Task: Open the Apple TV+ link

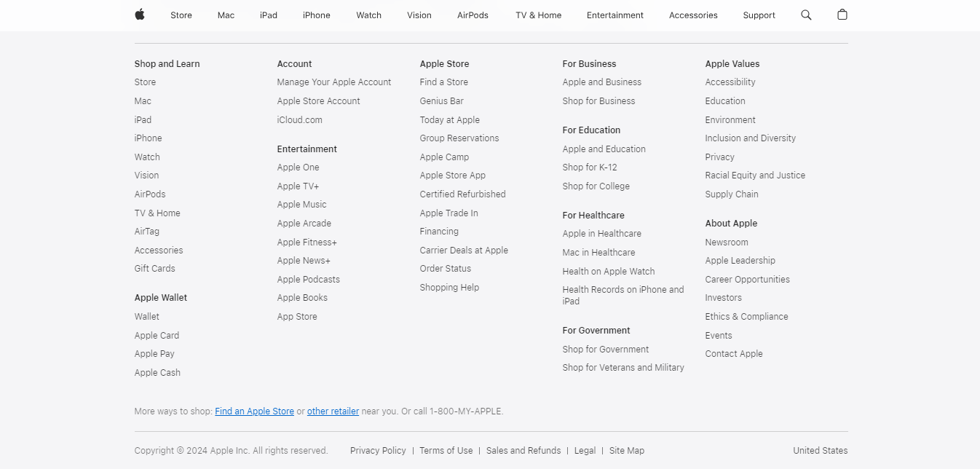Action: click(x=299, y=186)
